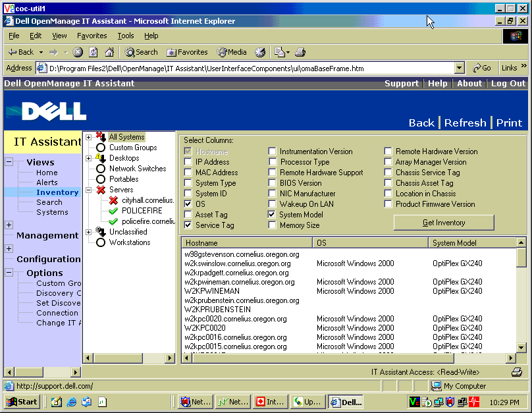The height and width of the screenshot is (413, 532).
Task: Click the Log Out link
Action: coord(508,84)
